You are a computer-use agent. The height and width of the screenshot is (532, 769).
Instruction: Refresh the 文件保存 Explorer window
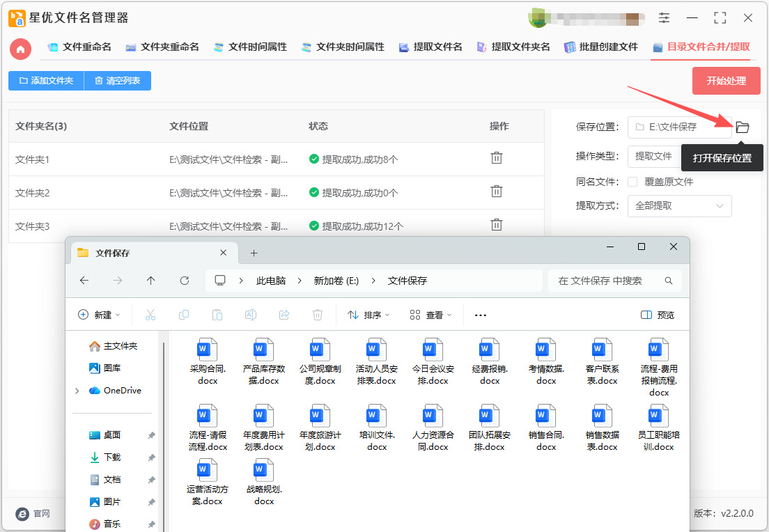[x=185, y=281]
